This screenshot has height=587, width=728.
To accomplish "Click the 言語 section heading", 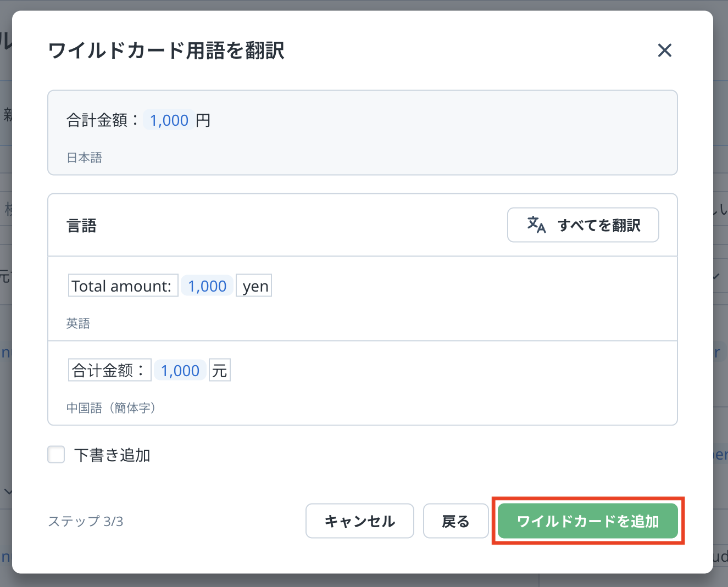I will point(81,226).
